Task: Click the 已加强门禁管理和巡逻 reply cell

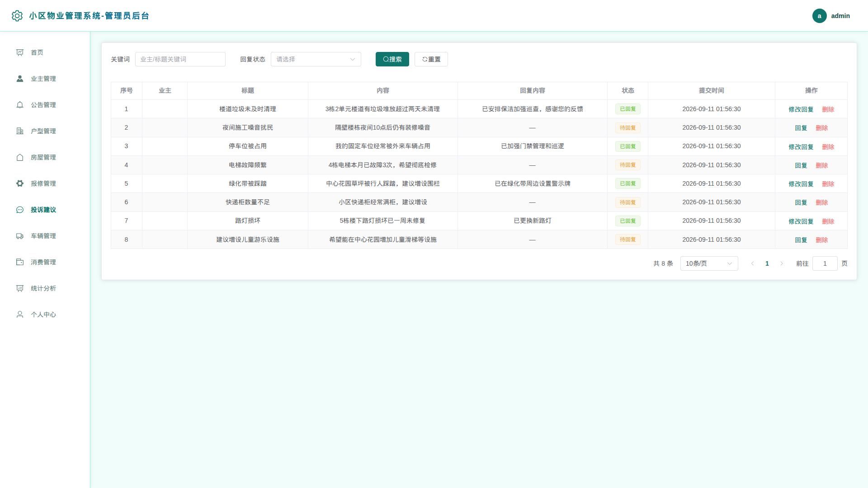Action: [x=532, y=146]
